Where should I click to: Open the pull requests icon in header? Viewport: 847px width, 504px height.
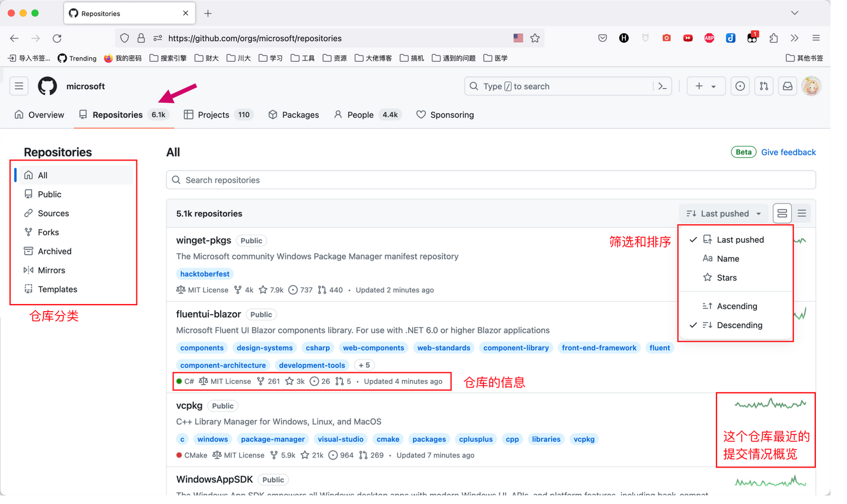point(763,86)
